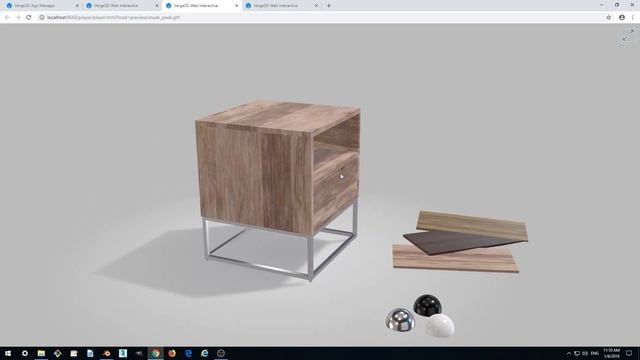
Task: Switch to Chrome in the taskbar
Action: point(156,353)
